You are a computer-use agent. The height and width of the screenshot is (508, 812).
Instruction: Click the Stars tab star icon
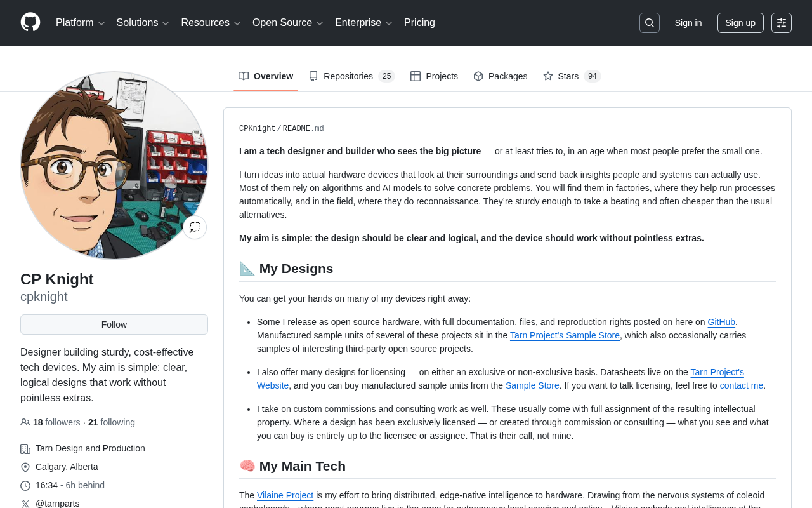(548, 76)
